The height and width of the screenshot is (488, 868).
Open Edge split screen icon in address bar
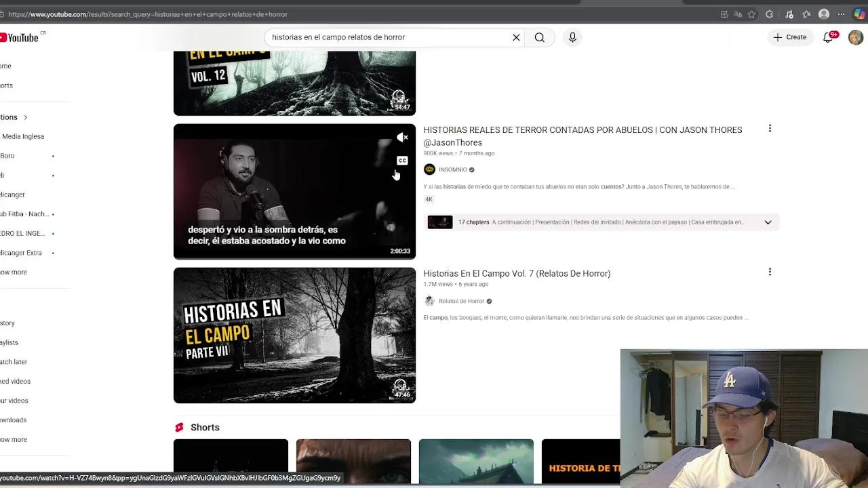724,14
